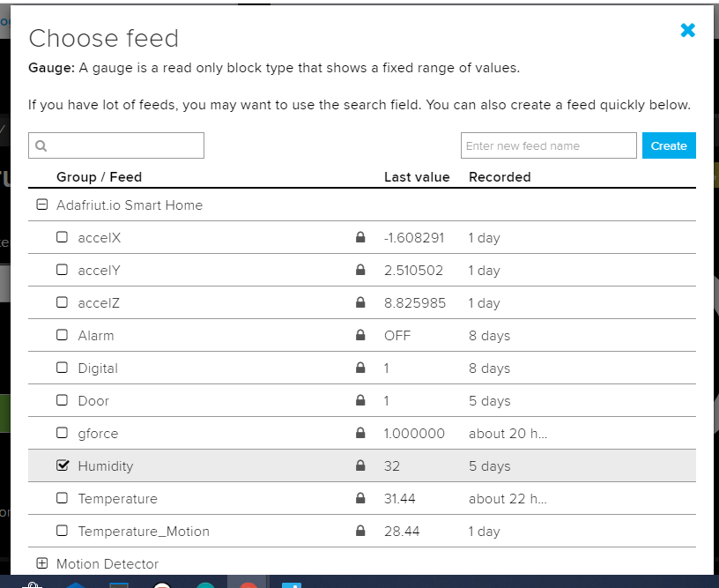Click the lock icon for Temperature_Motion feed
Screen dimensions: 719x588
[359, 531]
